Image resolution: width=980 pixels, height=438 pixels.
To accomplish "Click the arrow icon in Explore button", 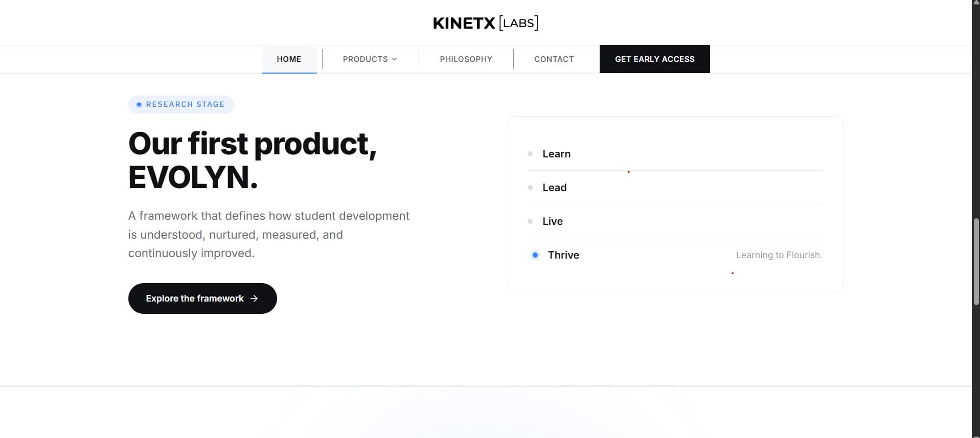I will point(254,298).
